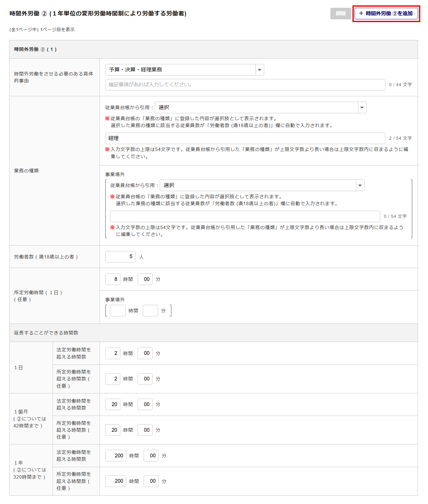Click 1年 法定労働時間 hours field showing 200
The height and width of the screenshot is (504, 428).
(115, 456)
